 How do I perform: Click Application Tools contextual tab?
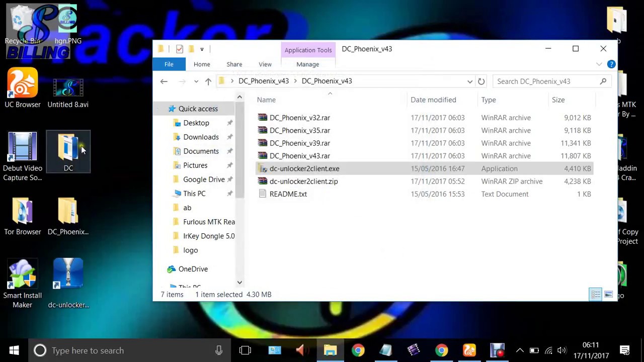308,50
